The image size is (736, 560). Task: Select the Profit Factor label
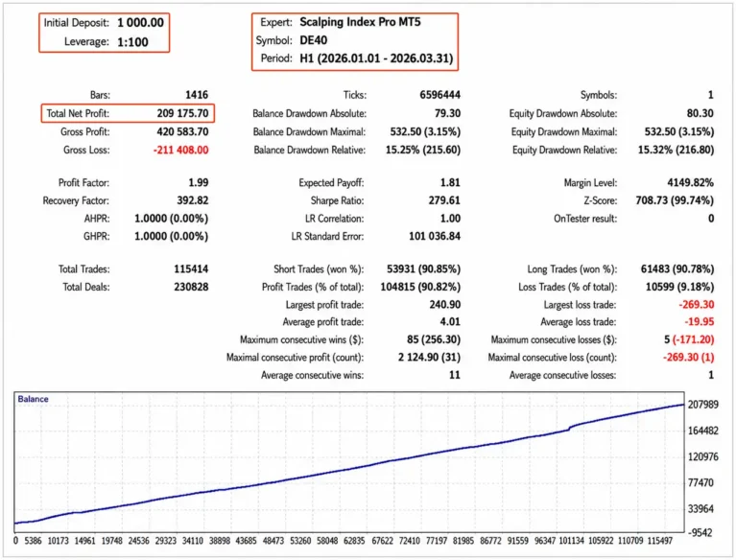(83, 182)
